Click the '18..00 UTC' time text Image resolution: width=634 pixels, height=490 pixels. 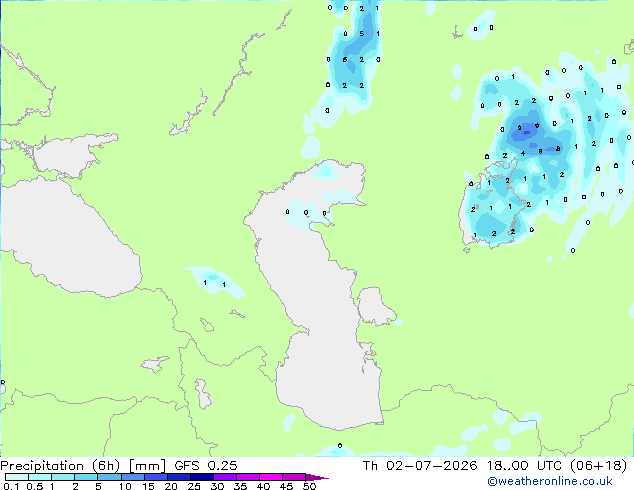tap(524, 466)
